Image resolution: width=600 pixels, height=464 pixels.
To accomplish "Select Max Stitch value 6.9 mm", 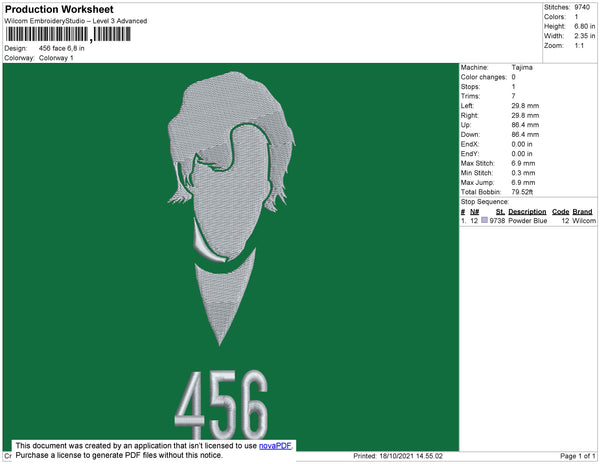I will 523,163.
